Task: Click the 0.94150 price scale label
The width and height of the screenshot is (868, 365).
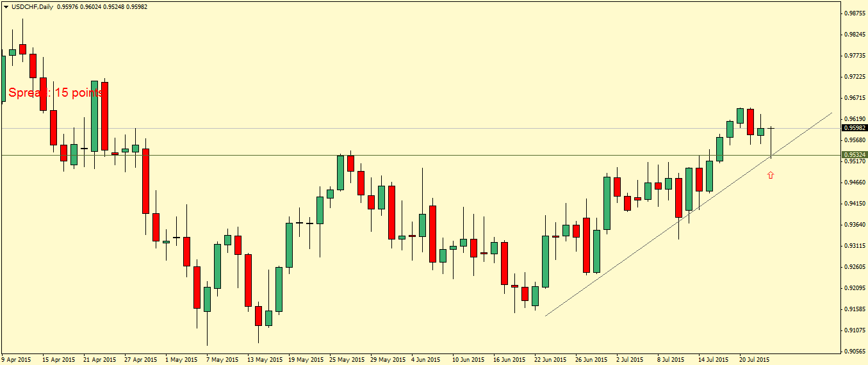Action: 856,203
